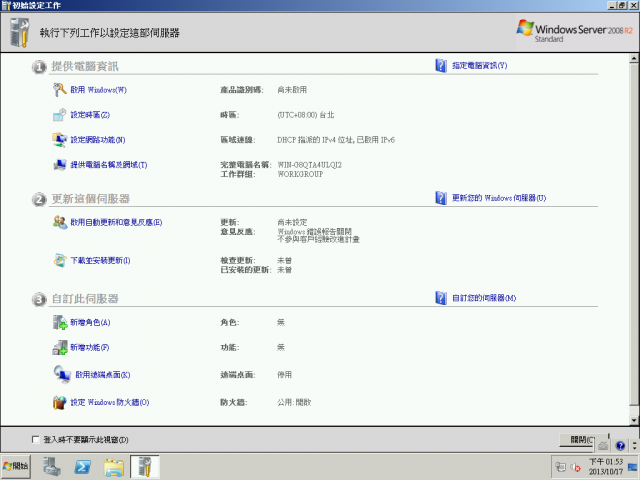Launch Windows PowerShell from the taskbar
640x480 pixels.
tap(83, 467)
